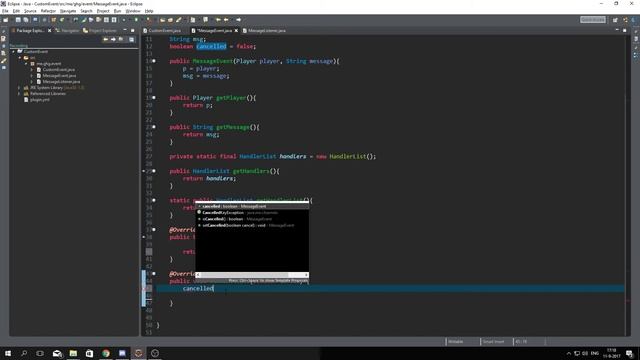Screen dimensions: 640x360
Task: Click the New file toolbar icon
Action: 6,20
